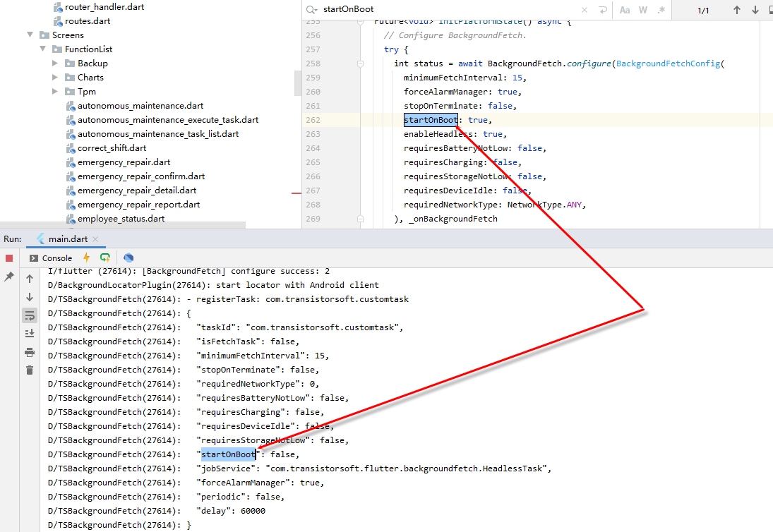Go to next search occurrence
Image resolution: width=773 pixels, height=532 pixels.
tap(755, 10)
